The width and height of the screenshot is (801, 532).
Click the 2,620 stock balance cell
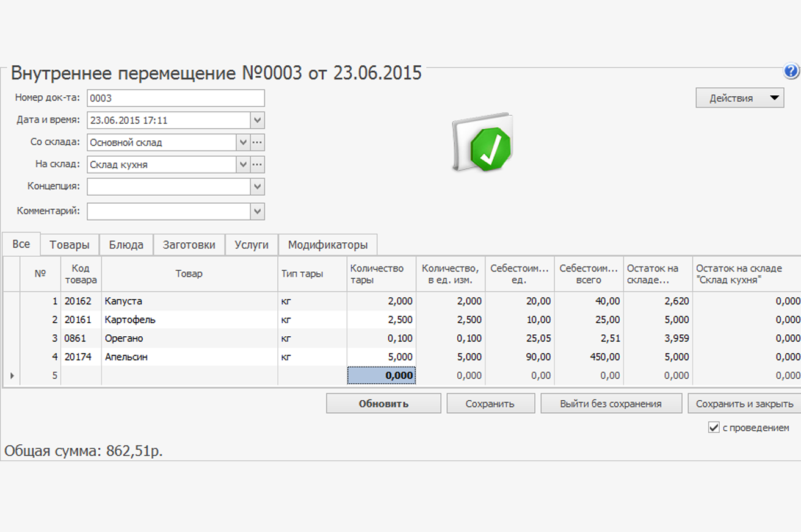pos(658,301)
